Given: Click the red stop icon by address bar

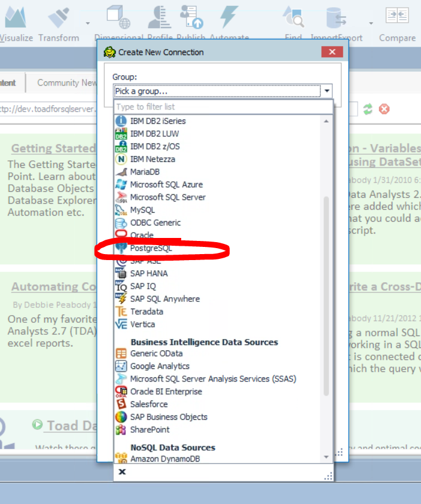Looking at the screenshot, I should tap(384, 109).
